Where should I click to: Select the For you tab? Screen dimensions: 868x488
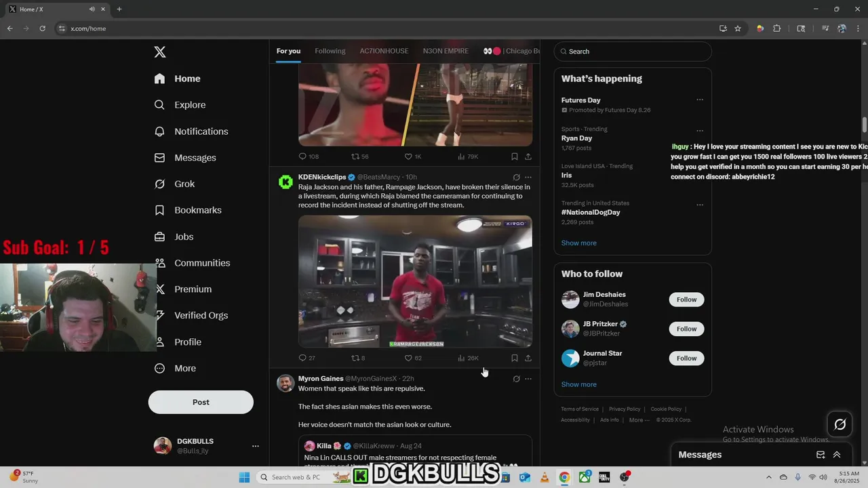[x=288, y=51]
